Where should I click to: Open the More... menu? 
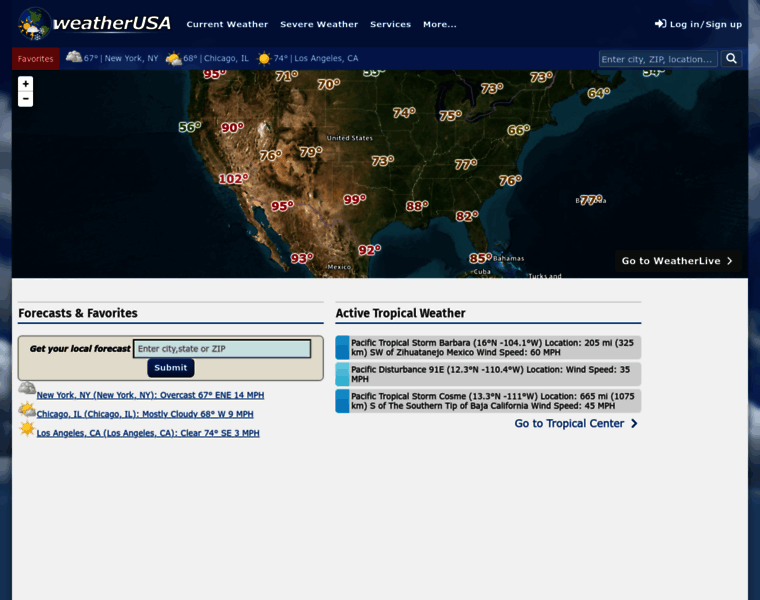pyautogui.click(x=440, y=24)
